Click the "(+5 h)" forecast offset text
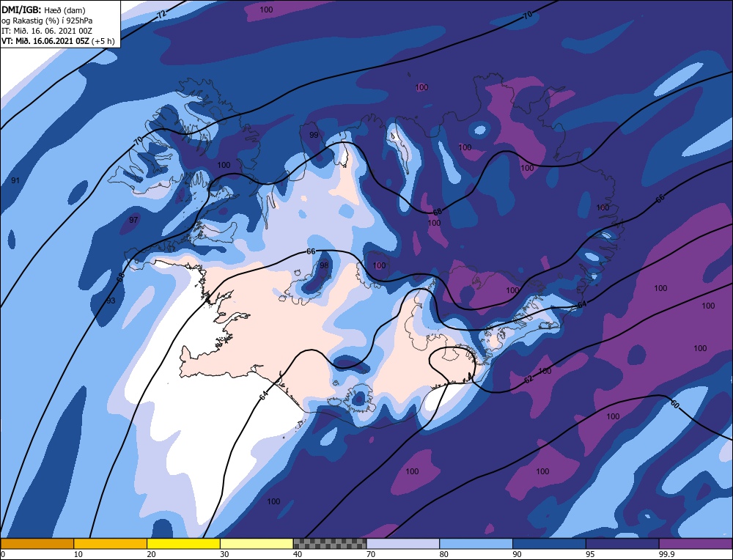Viewport: 733px width, 560px height. click(104, 41)
